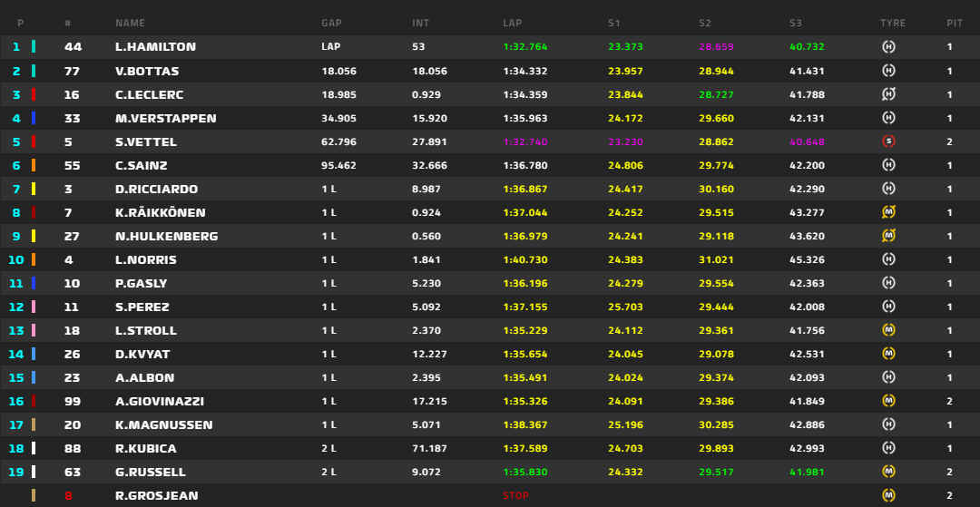
Task: Click the LAP column header
Action: 513,23
